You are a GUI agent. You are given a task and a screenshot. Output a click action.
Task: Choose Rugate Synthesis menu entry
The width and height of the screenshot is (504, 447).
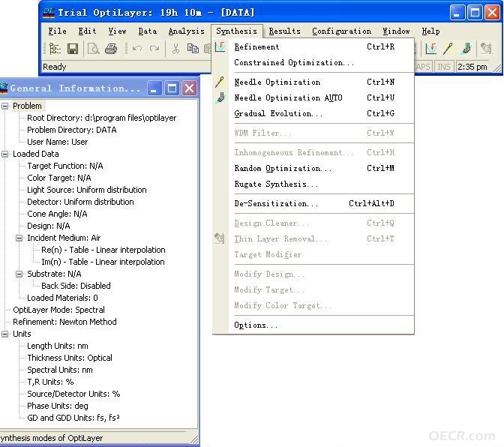tap(313, 184)
